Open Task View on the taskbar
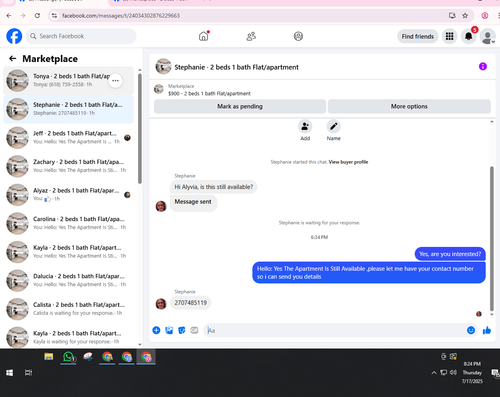The image size is (500, 397). click(29, 373)
